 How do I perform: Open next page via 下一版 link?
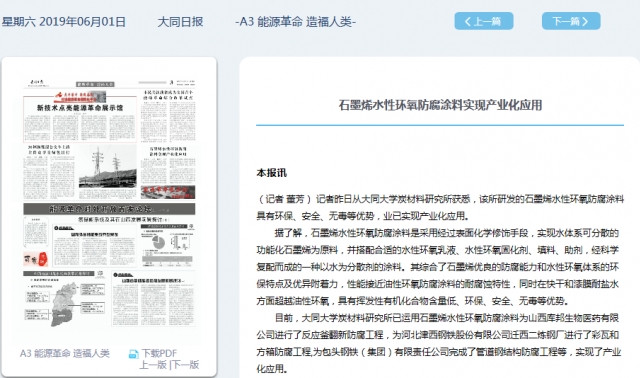coord(185,365)
